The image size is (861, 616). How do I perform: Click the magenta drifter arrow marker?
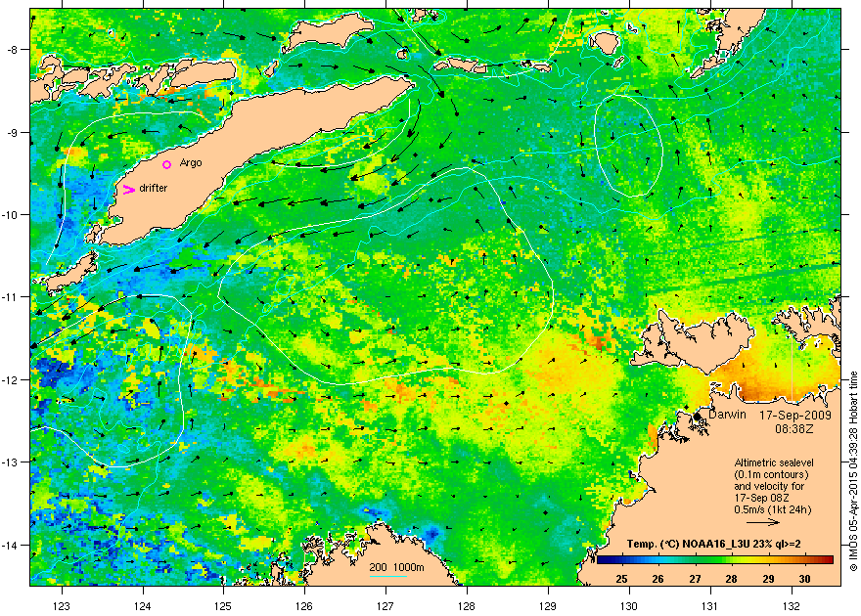pos(129,190)
